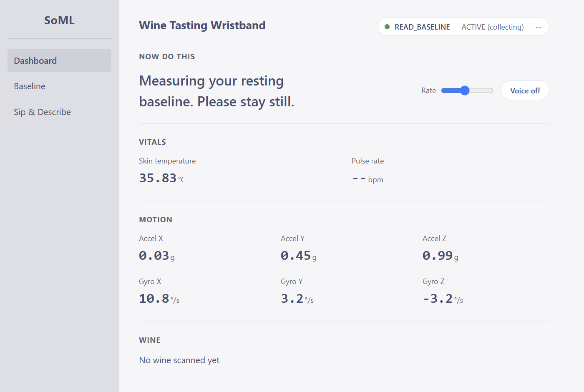Select the skin temperature value 35.83
Viewport: 584px width, 392px height.
[x=158, y=178]
